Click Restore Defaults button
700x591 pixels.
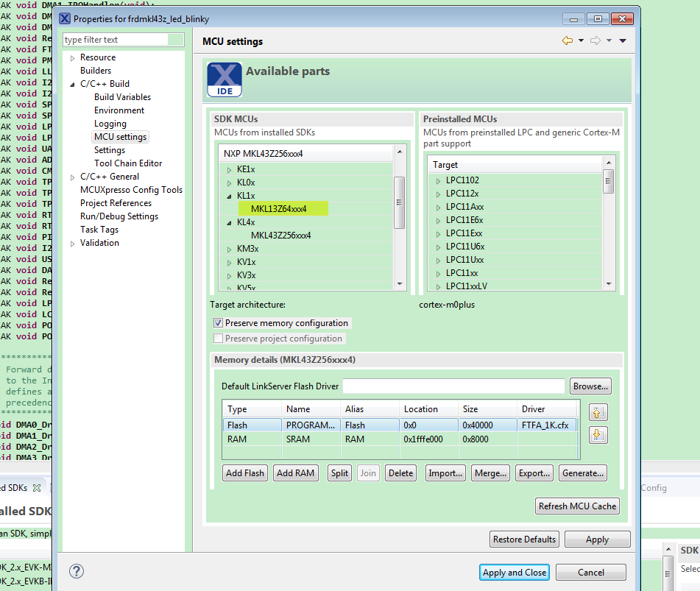point(525,539)
